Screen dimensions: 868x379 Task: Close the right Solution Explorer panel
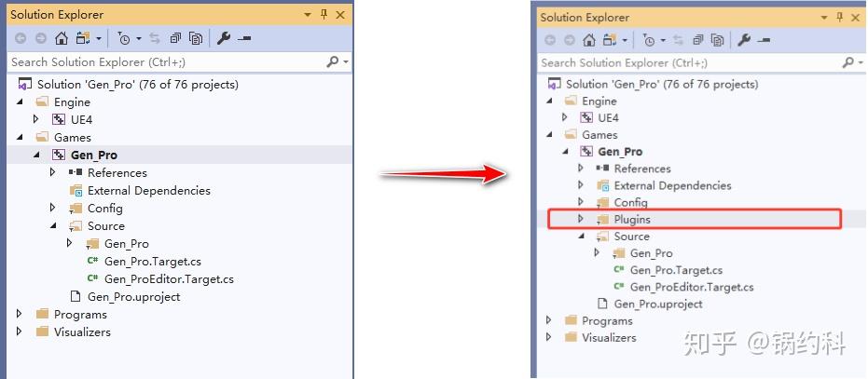point(856,17)
